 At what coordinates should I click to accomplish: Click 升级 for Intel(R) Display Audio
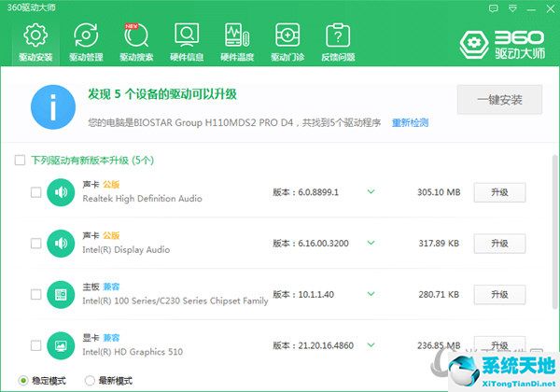point(499,244)
